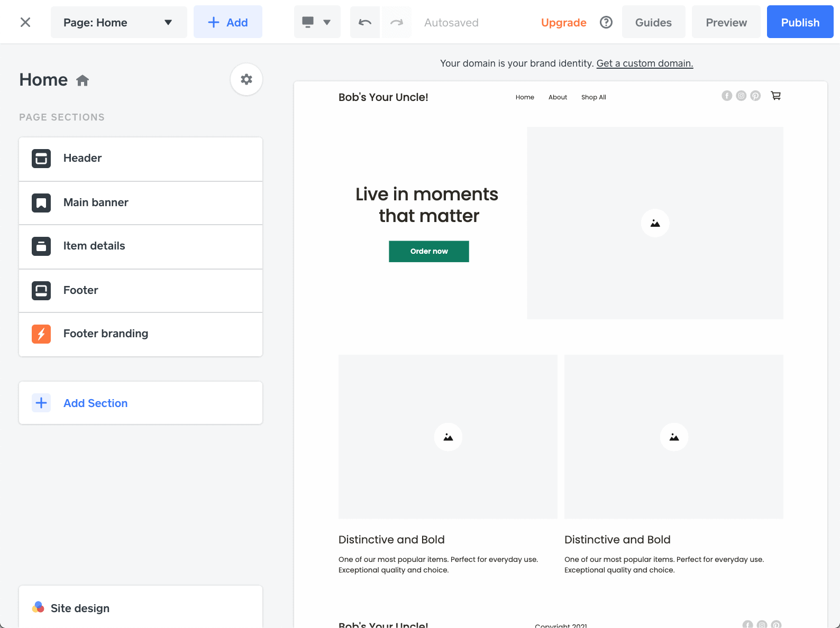Click the left item image placeholder
This screenshot has width=840, height=628.
coord(448,437)
